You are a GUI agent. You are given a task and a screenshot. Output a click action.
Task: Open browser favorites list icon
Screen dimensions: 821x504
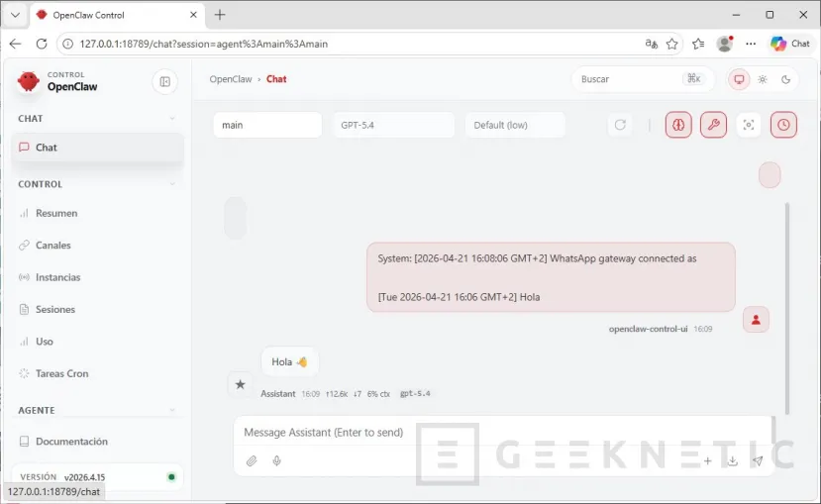pos(698,44)
